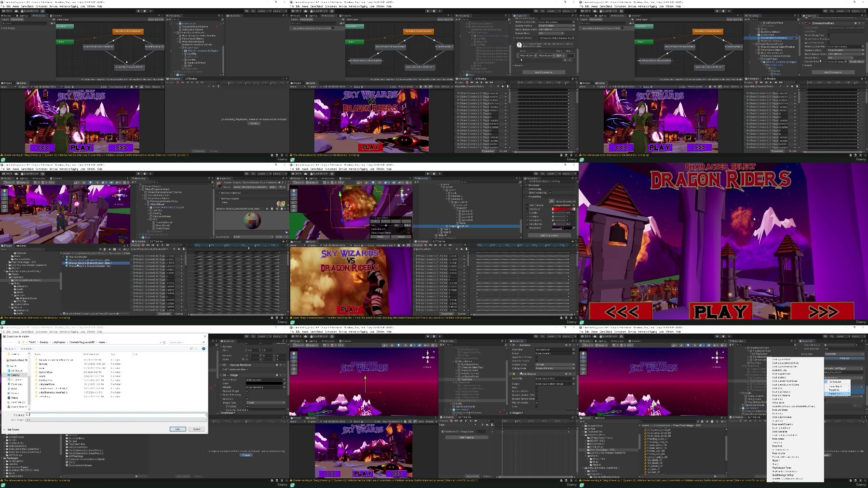Viewport: 868px width, 488px height.
Task: Click Save in the Create New Animator dialog
Action: click(177, 429)
